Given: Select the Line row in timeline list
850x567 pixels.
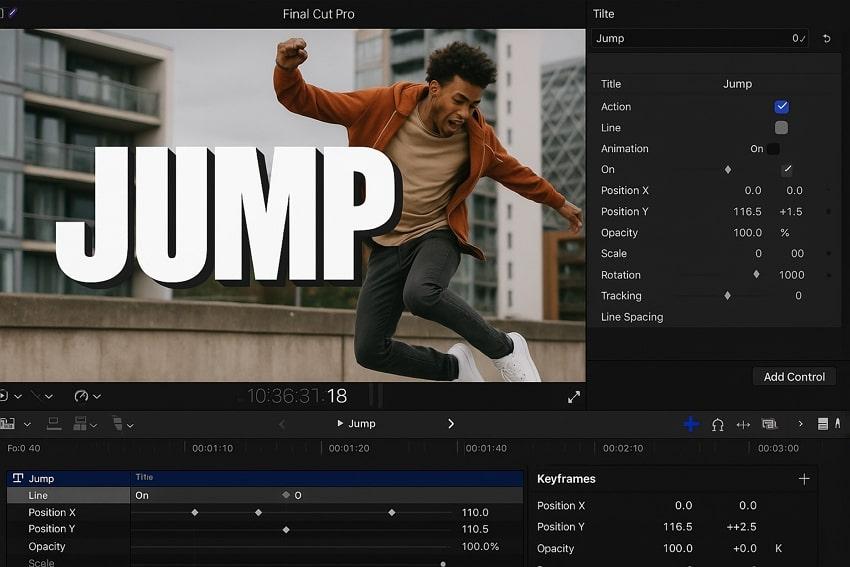Looking at the screenshot, I should pyautogui.click(x=38, y=496).
